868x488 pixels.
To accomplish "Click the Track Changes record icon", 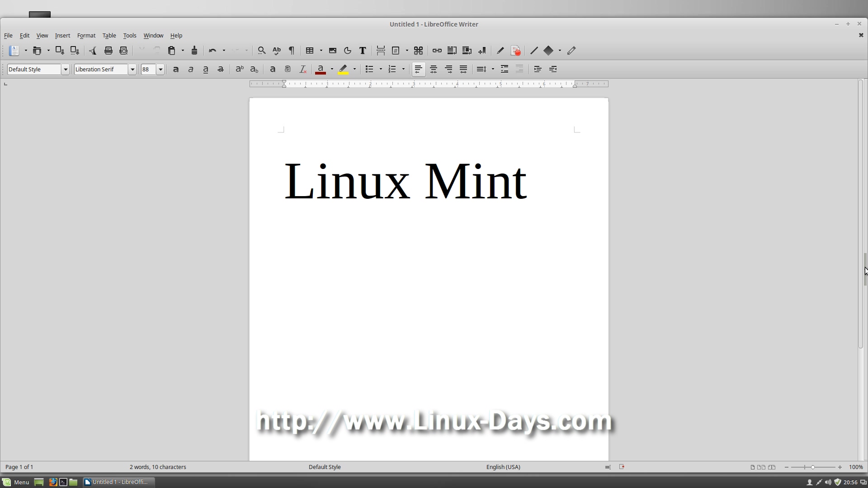I will [x=516, y=51].
